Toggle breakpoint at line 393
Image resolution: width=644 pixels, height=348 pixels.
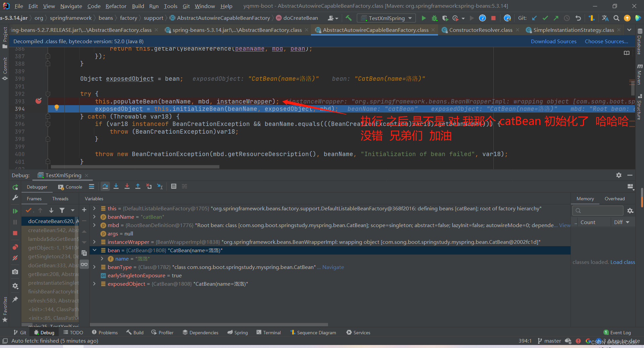point(39,101)
